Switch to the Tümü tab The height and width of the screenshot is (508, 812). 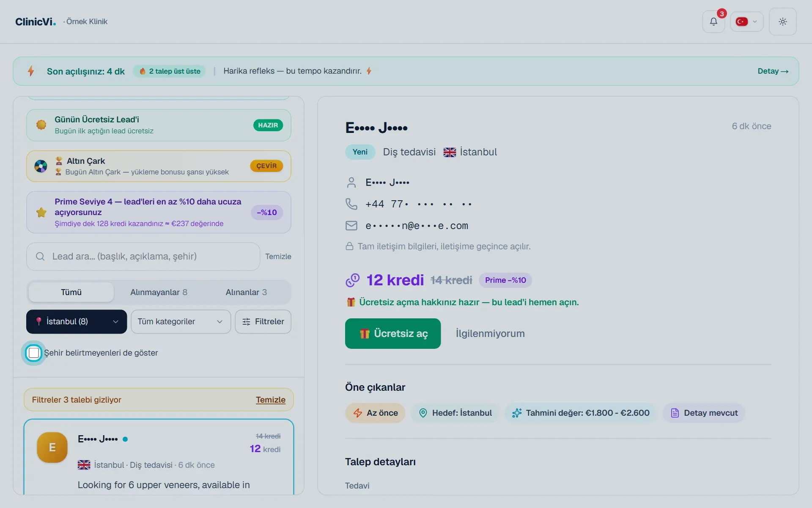pos(71,293)
